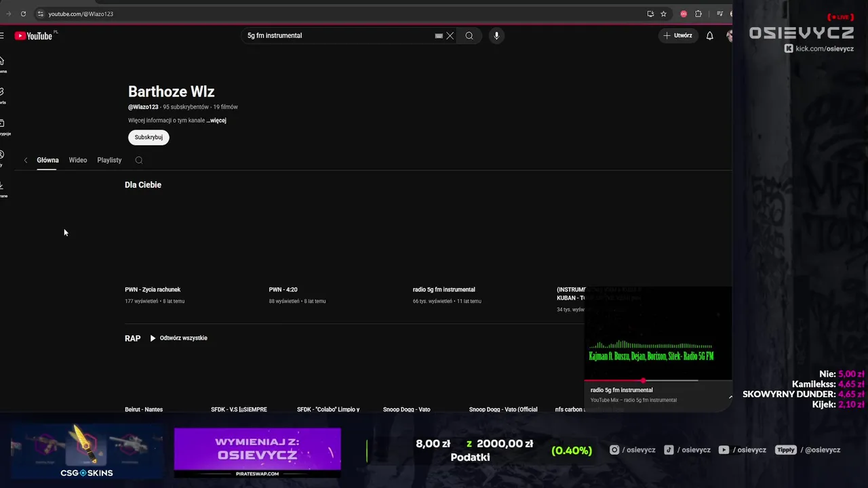Open Downloads in sidebar
This screenshot has height=488, width=868.
[x=3, y=189]
